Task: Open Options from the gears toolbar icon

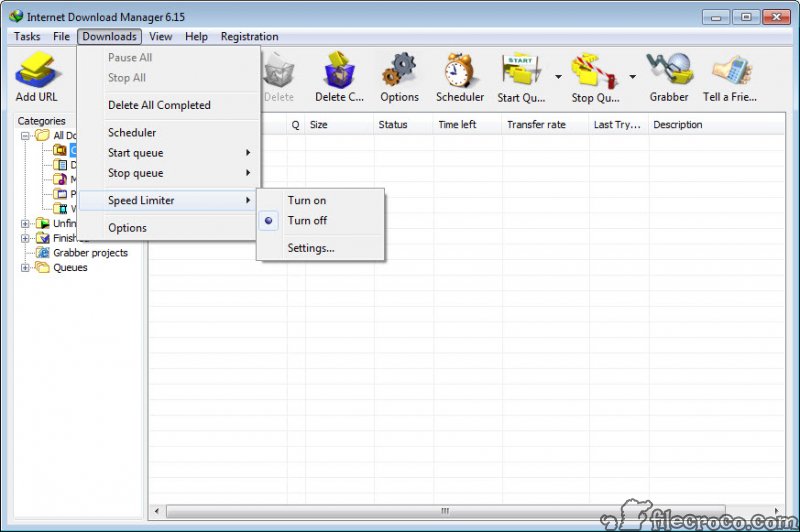Action: [x=399, y=69]
